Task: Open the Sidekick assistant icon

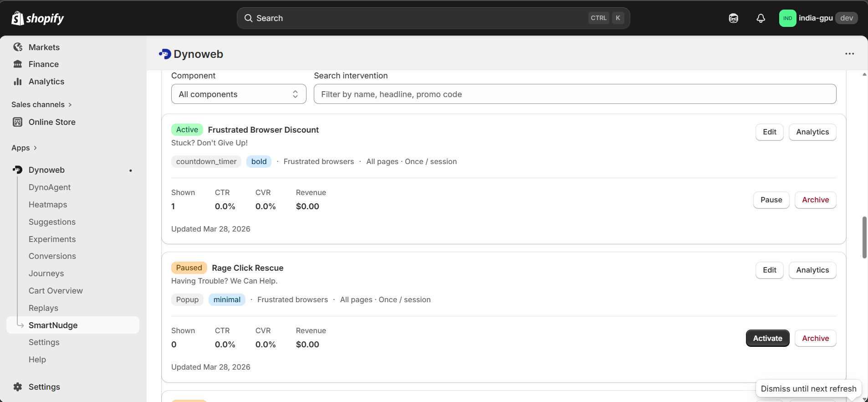Action: (x=733, y=18)
